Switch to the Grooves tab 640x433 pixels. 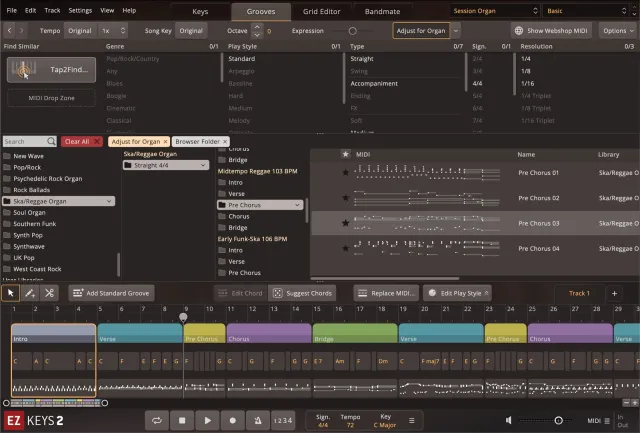pos(261,11)
